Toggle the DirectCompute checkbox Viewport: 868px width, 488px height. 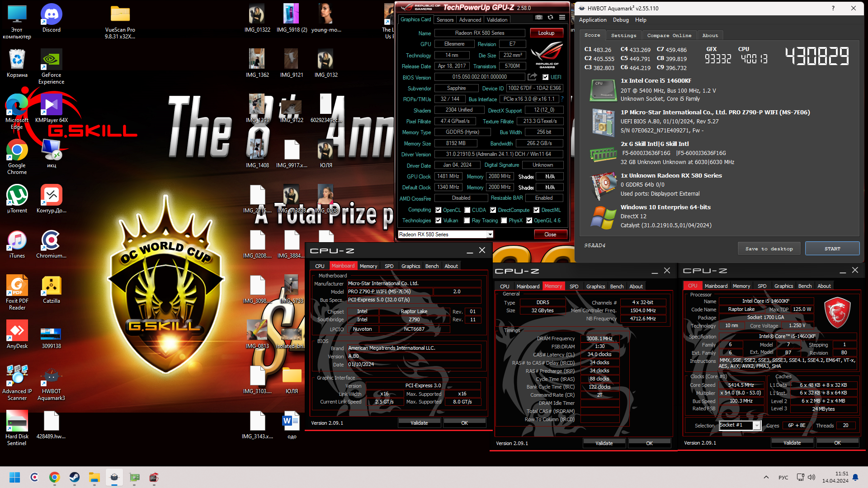(x=493, y=210)
